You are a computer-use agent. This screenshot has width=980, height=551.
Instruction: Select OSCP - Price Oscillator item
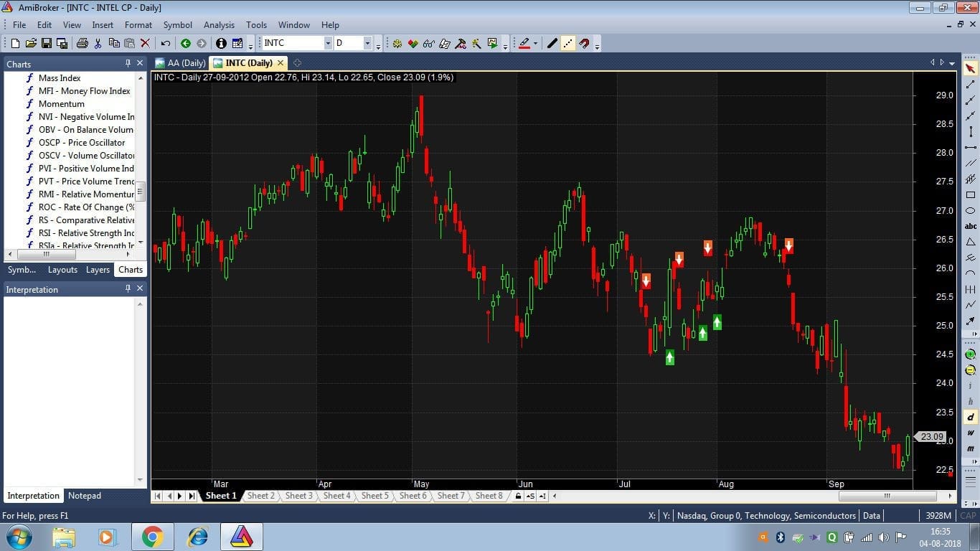[82, 143]
